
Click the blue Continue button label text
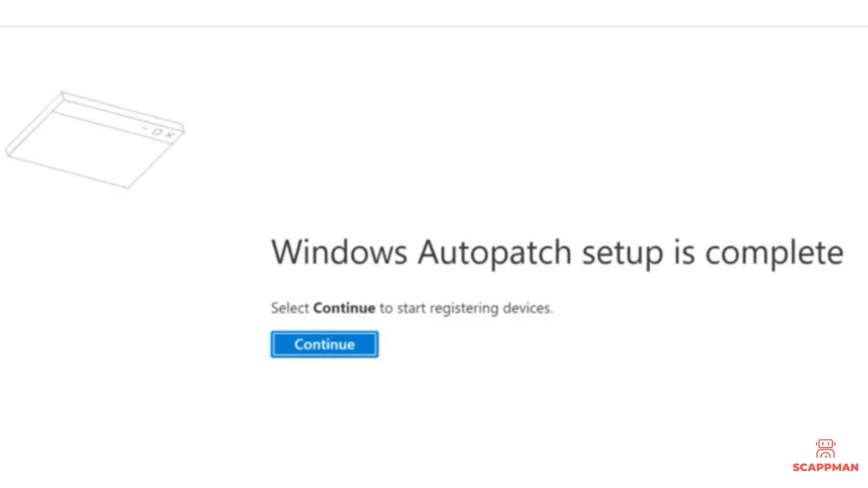click(325, 344)
